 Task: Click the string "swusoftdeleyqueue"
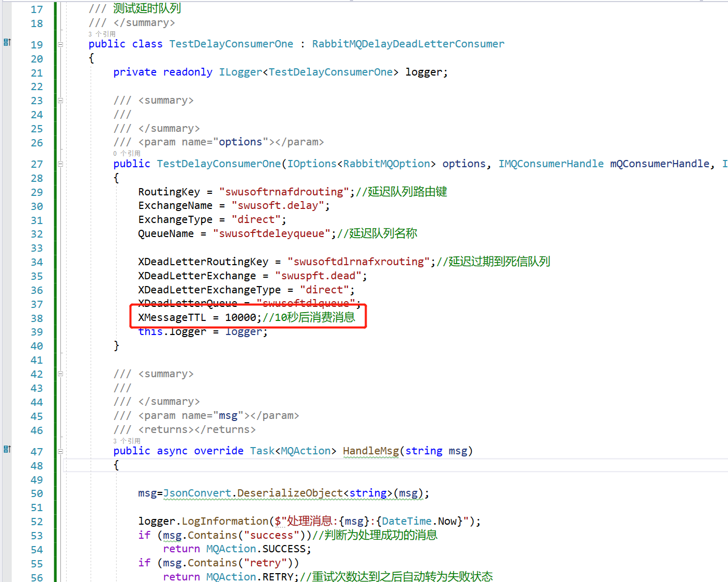(x=272, y=234)
